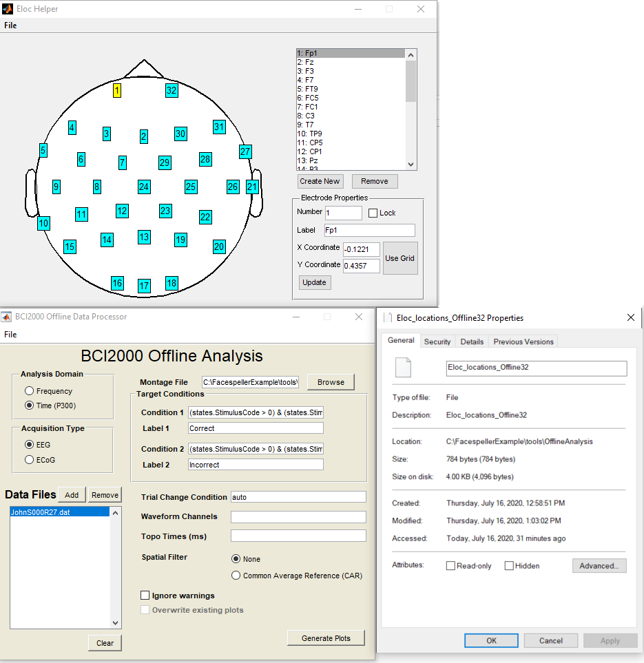This screenshot has height=663, width=644.
Task: Select Common Average Reference (CAR) filter
Action: click(236, 576)
